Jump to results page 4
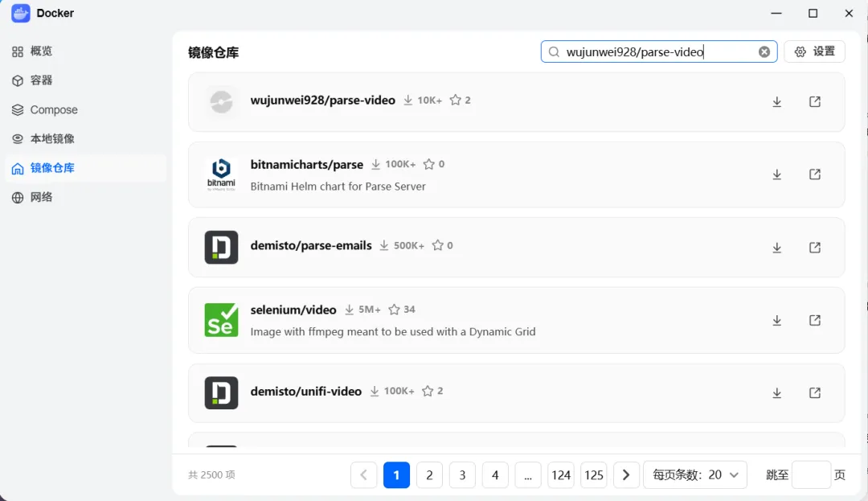The image size is (868, 501). (x=495, y=475)
